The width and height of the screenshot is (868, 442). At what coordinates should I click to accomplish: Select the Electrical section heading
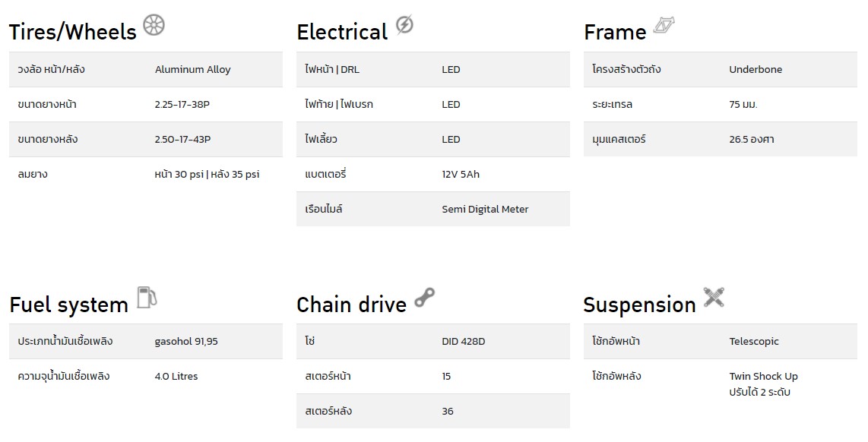342,32
